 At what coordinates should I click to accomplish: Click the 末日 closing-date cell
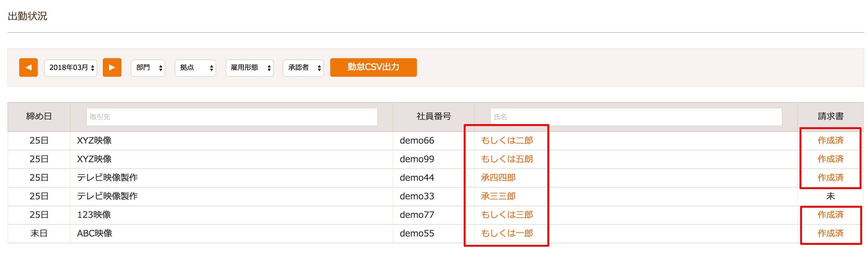pyautogui.click(x=39, y=233)
